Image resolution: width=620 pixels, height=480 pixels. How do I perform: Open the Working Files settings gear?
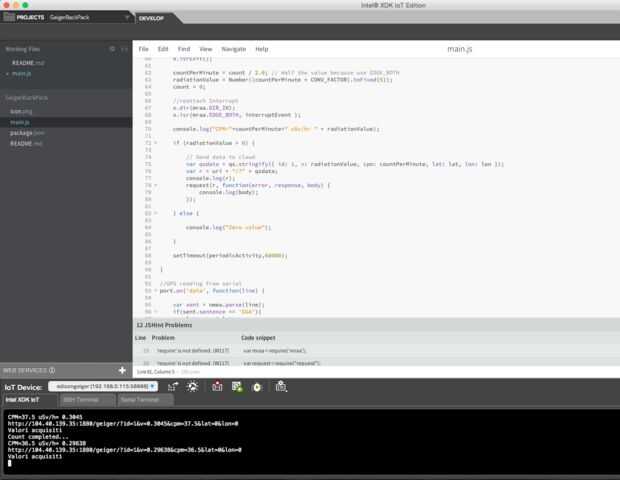coord(112,49)
